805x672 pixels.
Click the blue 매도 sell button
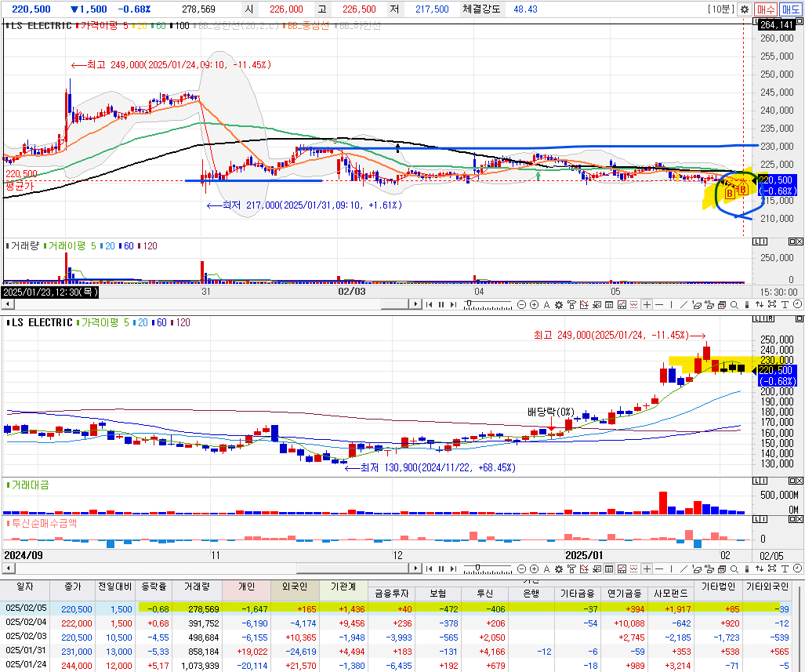tap(791, 9)
